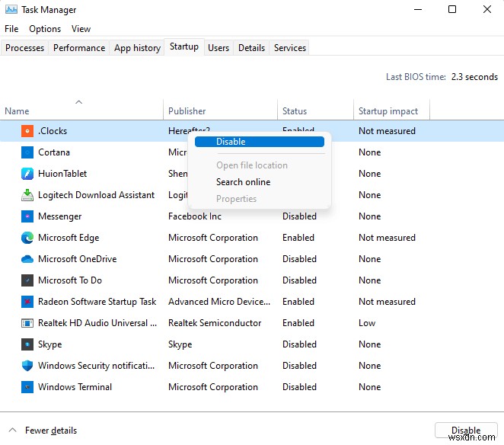The image size is (504, 445).
Task: Click the sort arrow above Name column
Action: [x=78, y=102]
